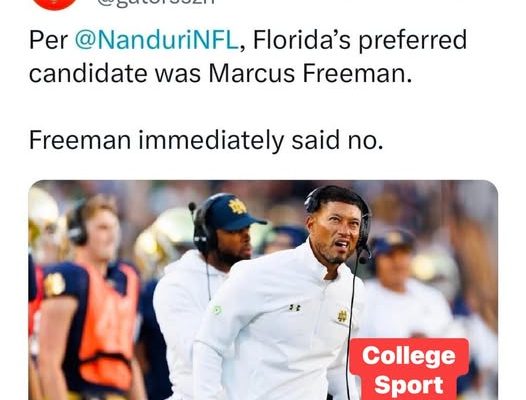Select the 'Freeman immediately said no.' line
Screen dimensions: 526x400
pyautogui.click(x=206, y=140)
